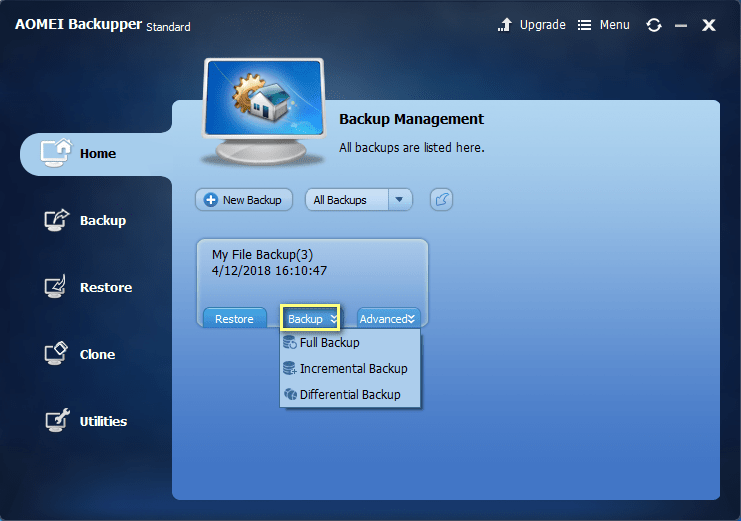The width and height of the screenshot is (741, 521).
Task: Close the AOMEI Backupper window
Action: [x=708, y=25]
